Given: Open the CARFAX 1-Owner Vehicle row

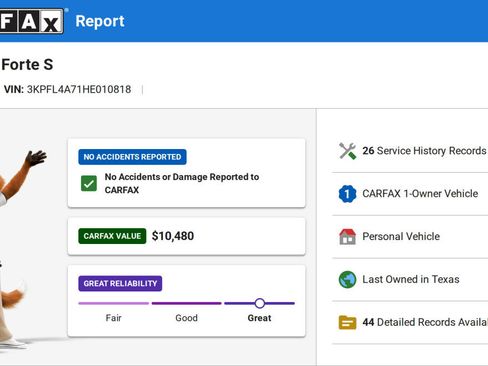Looking at the screenshot, I should pyautogui.click(x=410, y=194).
